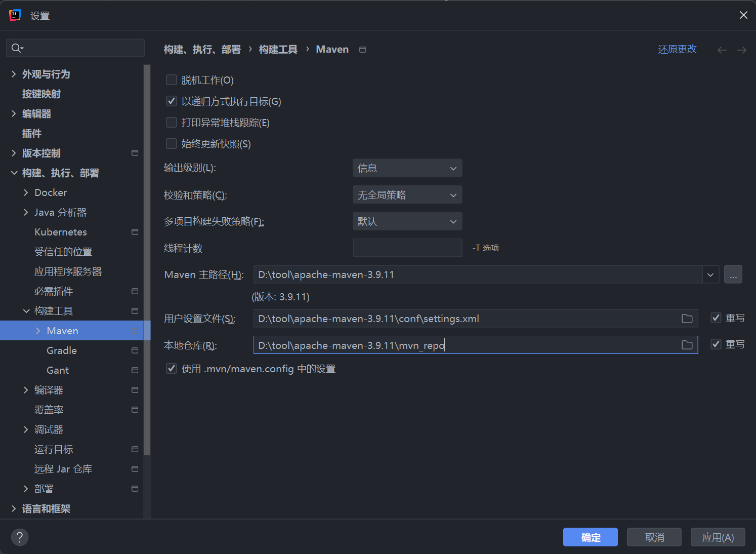Screen dimensions: 756x554
Task: Open 校验和策略 dropdown showing 无全局策略
Action: [x=407, y=195]
